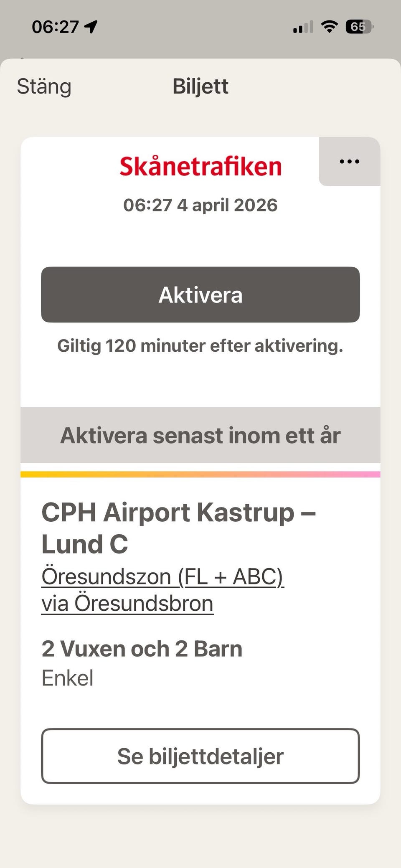Tap the battery level indicator
The width and height of the screenshot is (401, 868).
(x=359, y=27)
